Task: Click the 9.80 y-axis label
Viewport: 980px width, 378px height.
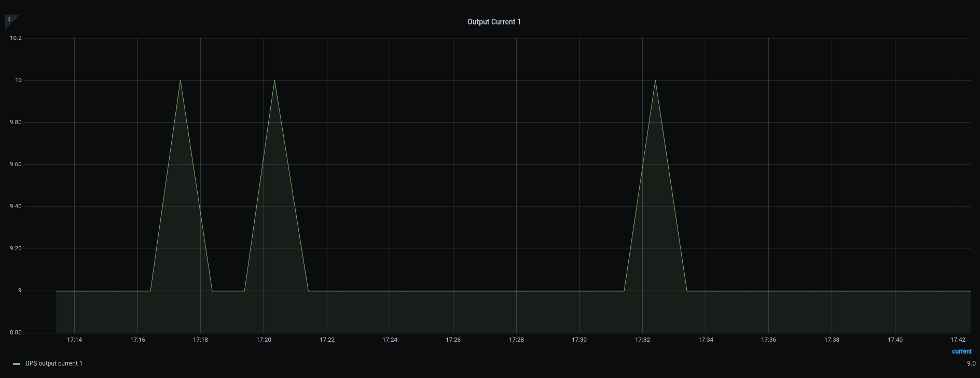Action: click(16, 123)
